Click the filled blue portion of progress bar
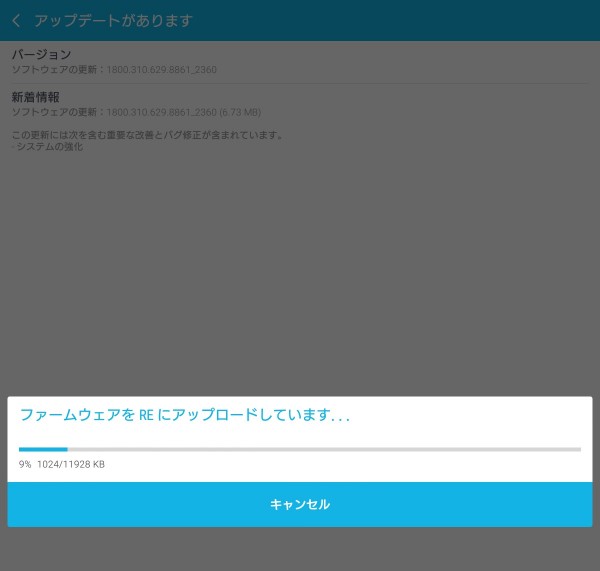Viewport: 600px width, 571px height. 43,449
